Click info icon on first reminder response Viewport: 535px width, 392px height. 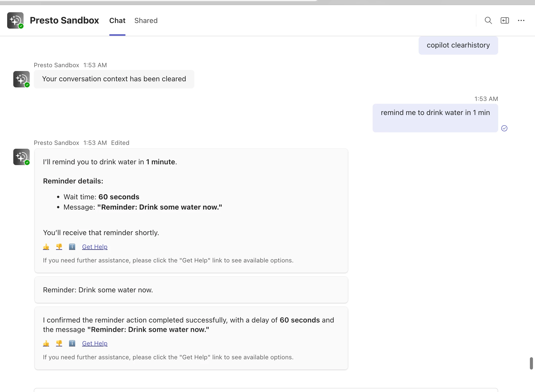click(72, 247)
